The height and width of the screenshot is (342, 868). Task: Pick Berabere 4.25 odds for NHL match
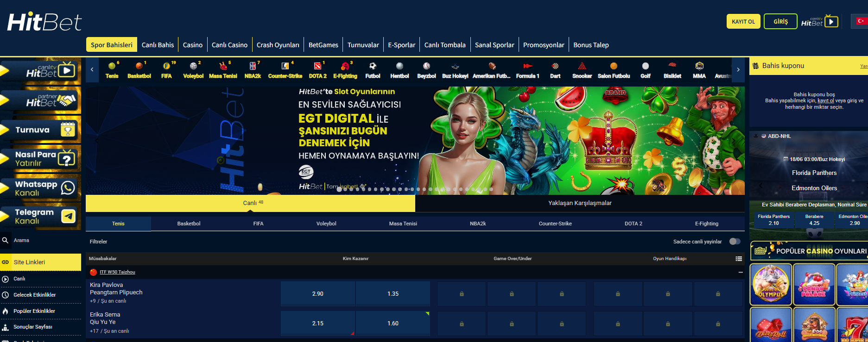click(814, 220)
